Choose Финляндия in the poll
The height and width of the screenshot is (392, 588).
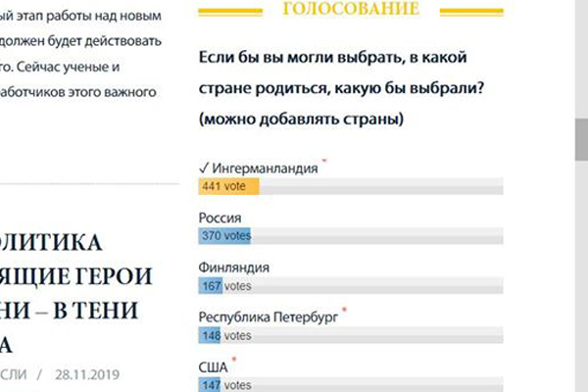tap(234, 268)
